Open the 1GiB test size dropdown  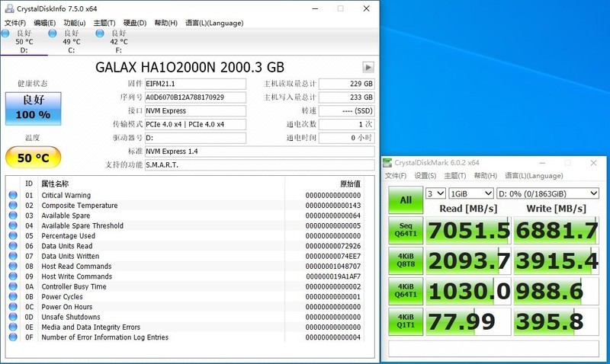point(470,193)
